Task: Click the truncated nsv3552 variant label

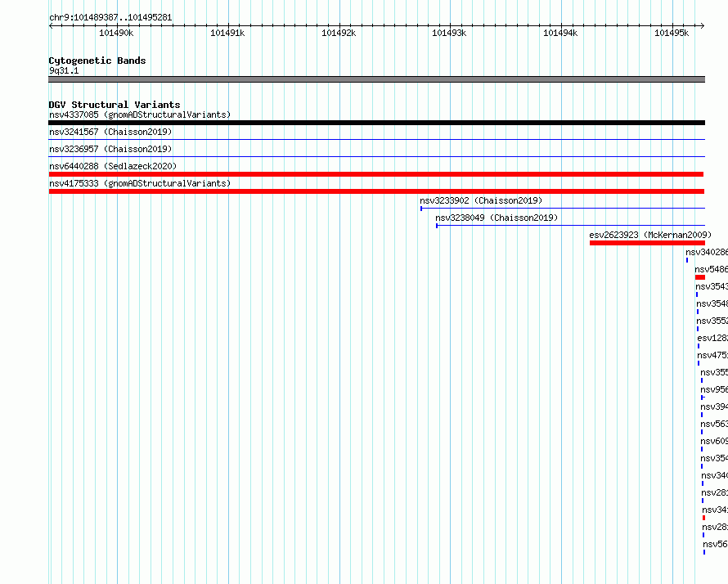Action: [x=712, y=321]
